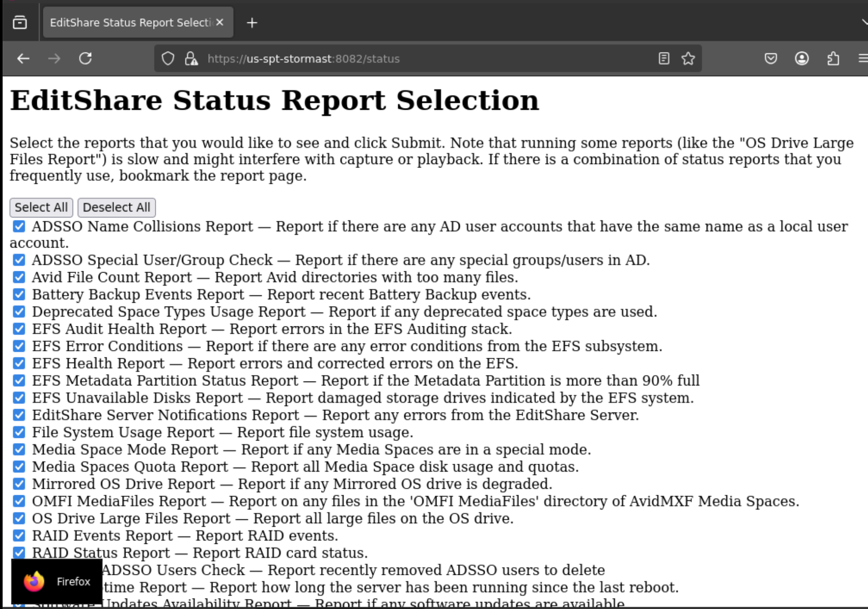868x609 pixels.
Task: Open the Firefox View tab-list icon
Action: pyautogui.click(x=20, y=22)
